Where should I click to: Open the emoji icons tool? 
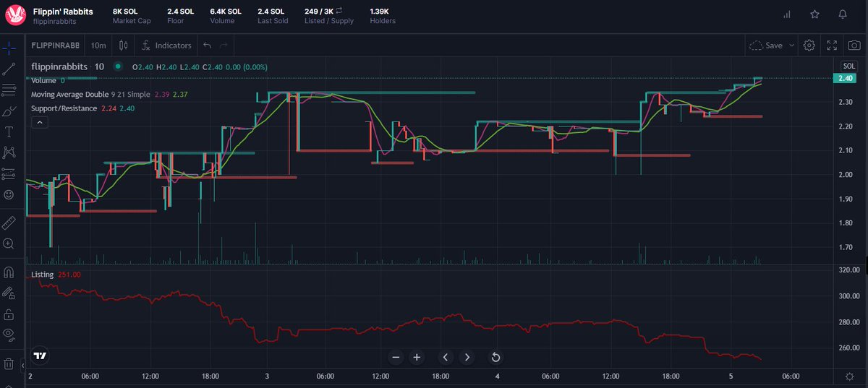tap(9, 194)
